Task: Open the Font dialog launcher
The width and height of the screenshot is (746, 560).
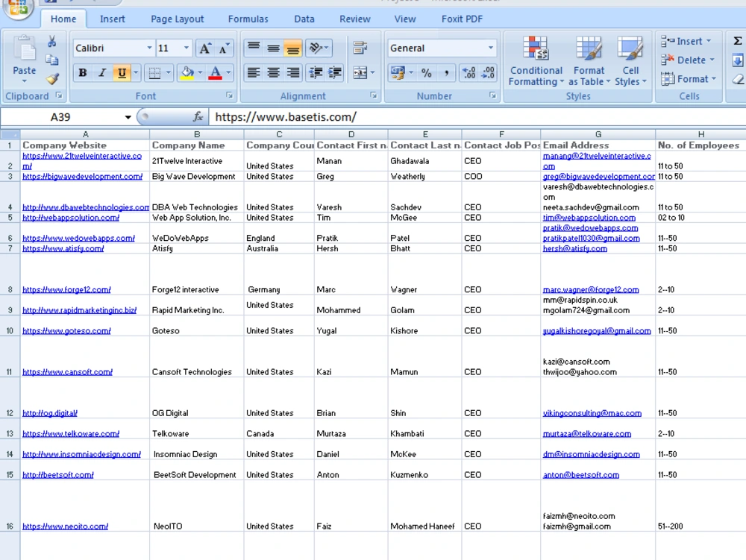Action: 229,95
